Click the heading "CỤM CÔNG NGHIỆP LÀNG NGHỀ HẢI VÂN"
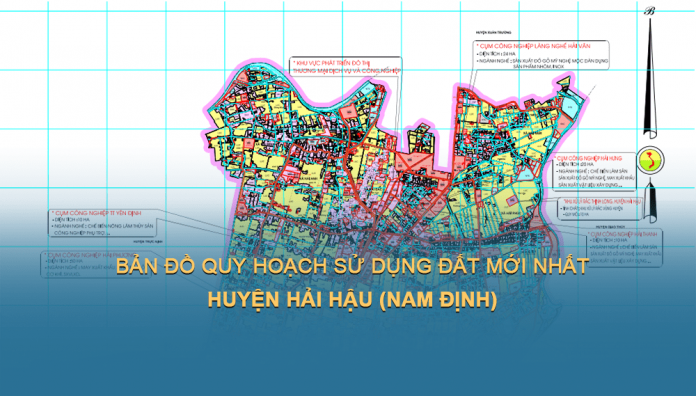The width and height of the screenshot is (696, 396). point(533,46)
